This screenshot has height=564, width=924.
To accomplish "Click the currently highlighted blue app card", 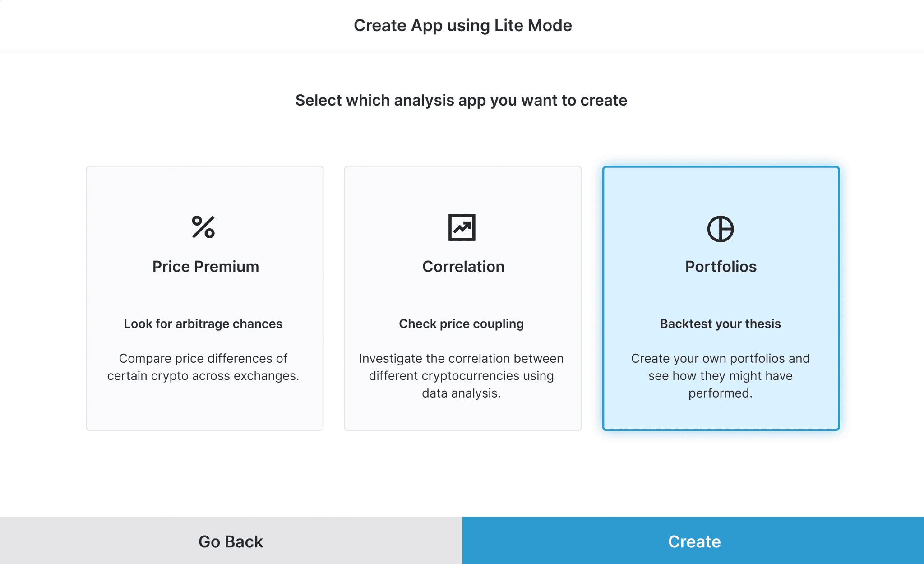I will click(x=721, y=298).
